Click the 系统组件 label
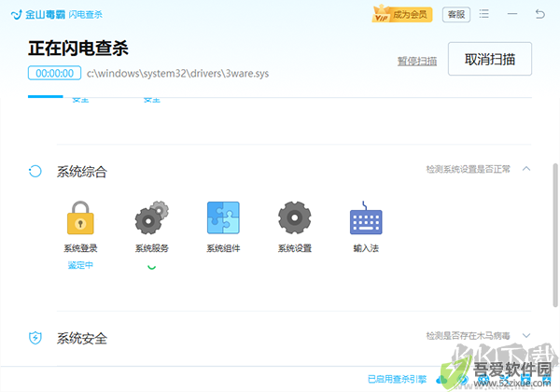560x392 pixels. click(223, 248)
